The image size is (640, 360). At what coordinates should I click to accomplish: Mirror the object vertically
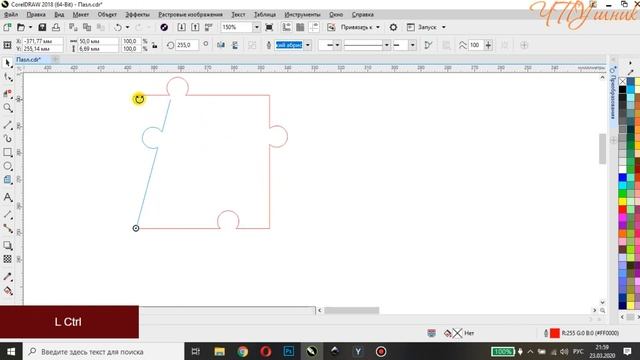(235, 45)
